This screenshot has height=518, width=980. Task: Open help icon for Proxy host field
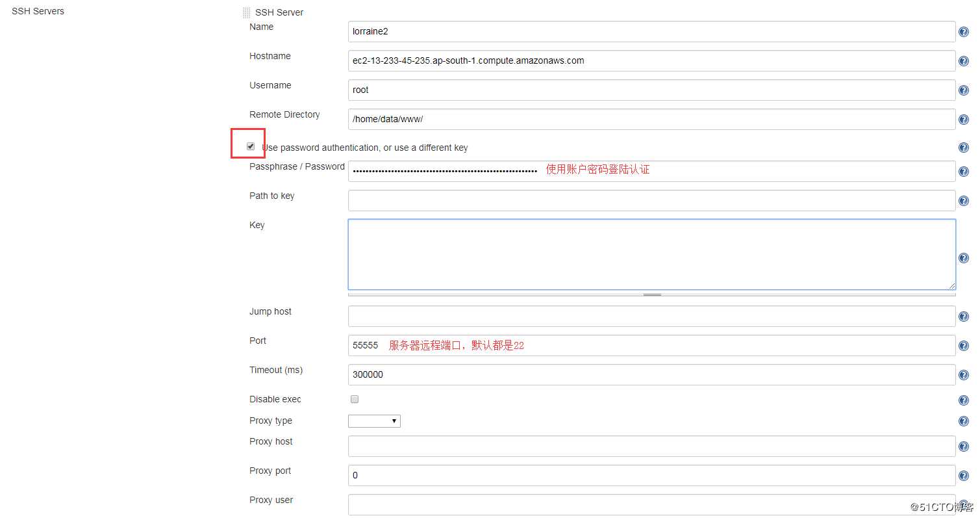[x=964, y=447]
